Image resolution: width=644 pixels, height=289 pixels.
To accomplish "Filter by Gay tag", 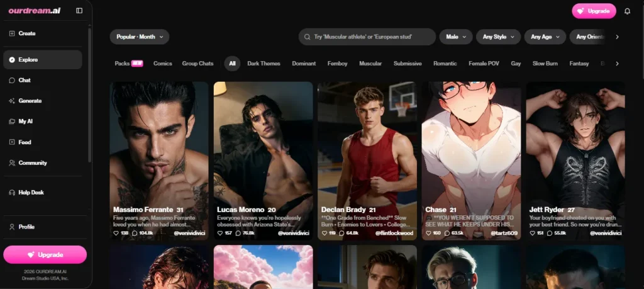I will 516,64.
